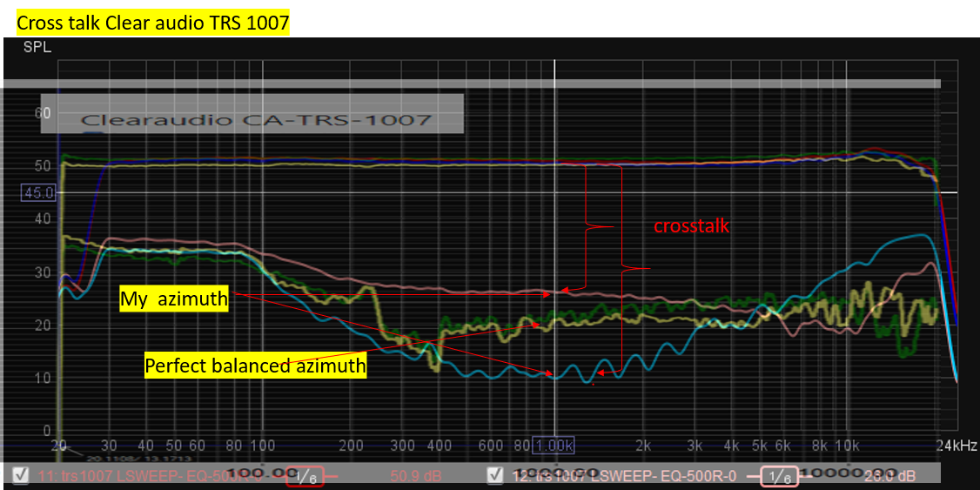Click the 2k frequency axis label
Viewport: 980px width, 490px height.
(x=643, y=446)
